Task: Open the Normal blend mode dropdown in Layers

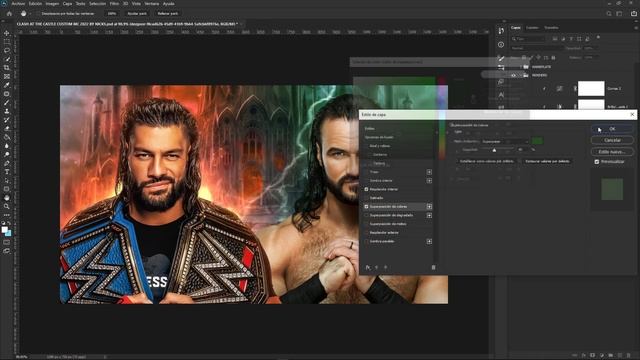Action: click(x=536, y=48)
